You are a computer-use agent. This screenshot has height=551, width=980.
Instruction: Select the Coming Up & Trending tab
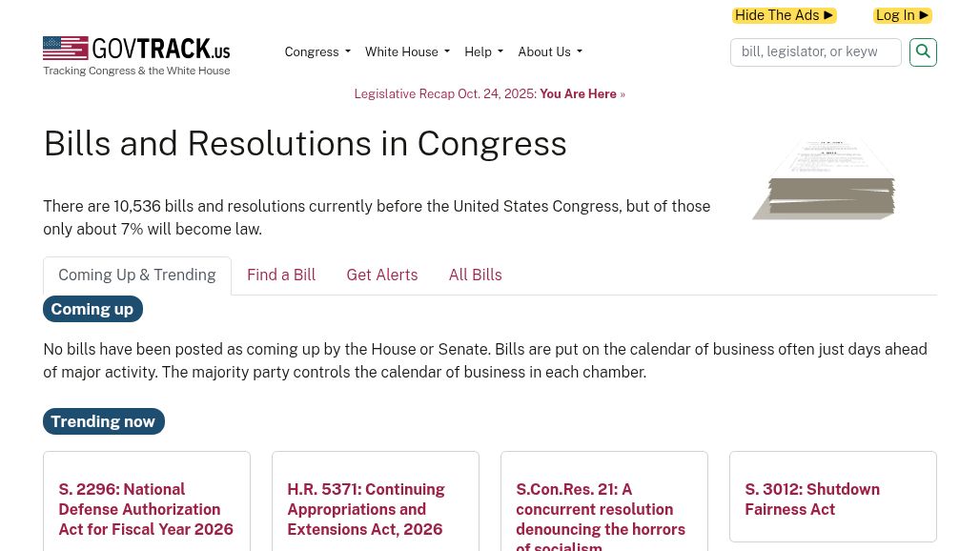136,275
